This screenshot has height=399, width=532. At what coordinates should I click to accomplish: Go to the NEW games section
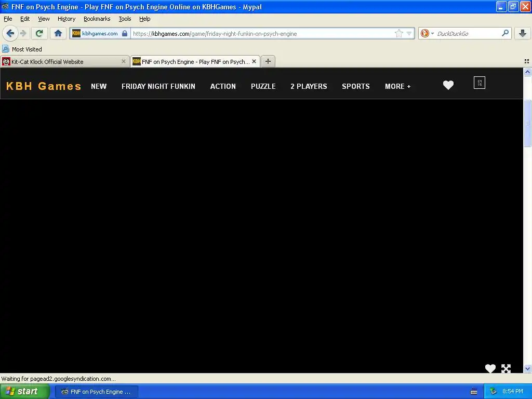coord(99,86)
